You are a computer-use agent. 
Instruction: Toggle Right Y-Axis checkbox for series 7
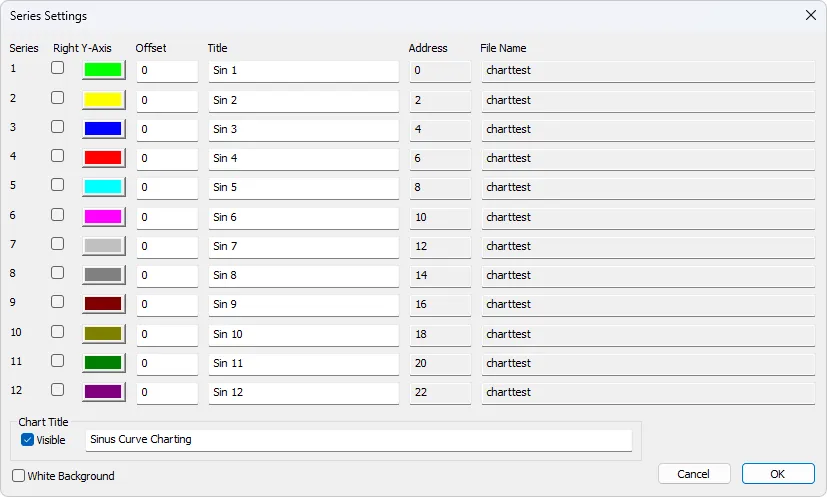(x=58, y=244)
